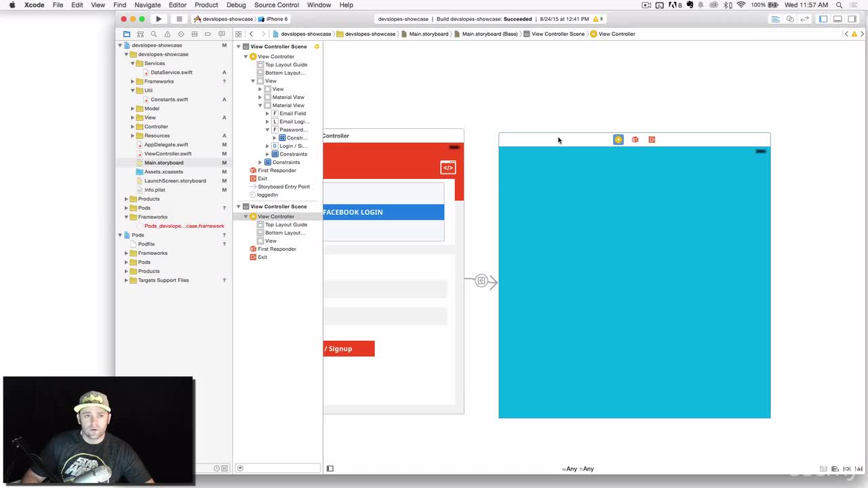Jump to next issue arrow
Screen dimensions: 868x488
pos(862,34)
